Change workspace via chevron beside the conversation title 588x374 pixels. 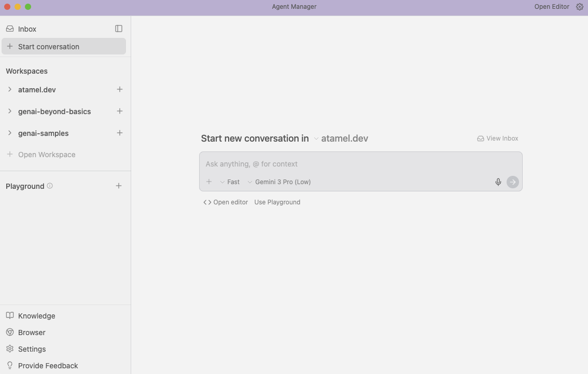316,138
